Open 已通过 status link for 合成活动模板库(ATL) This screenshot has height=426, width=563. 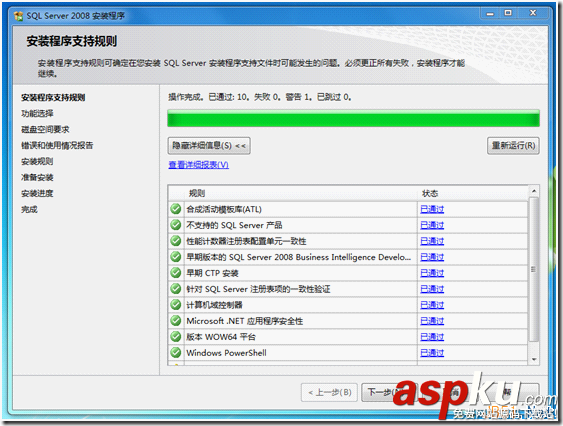tap(432, 209)
